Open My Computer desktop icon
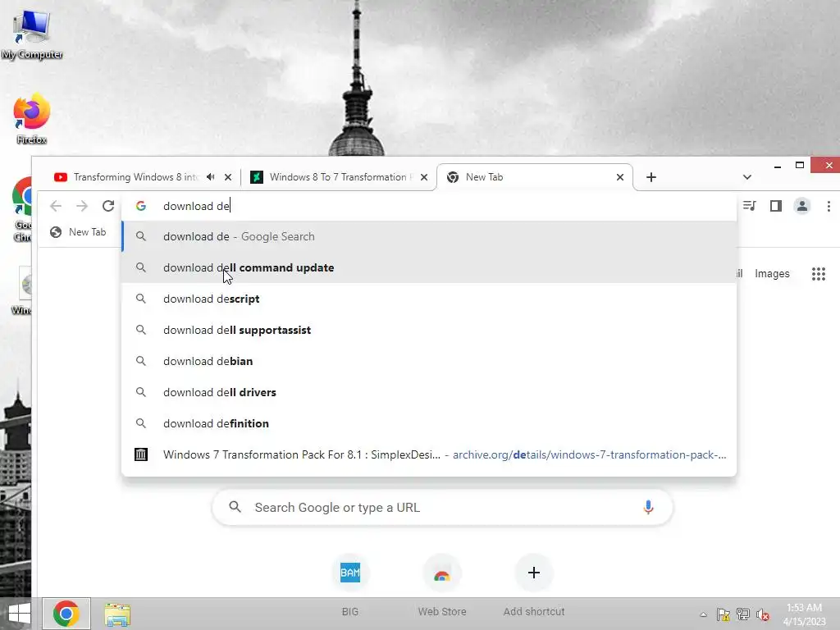Image resolution: width=840 pixels, height=630 pixels. tap(32, 33)
